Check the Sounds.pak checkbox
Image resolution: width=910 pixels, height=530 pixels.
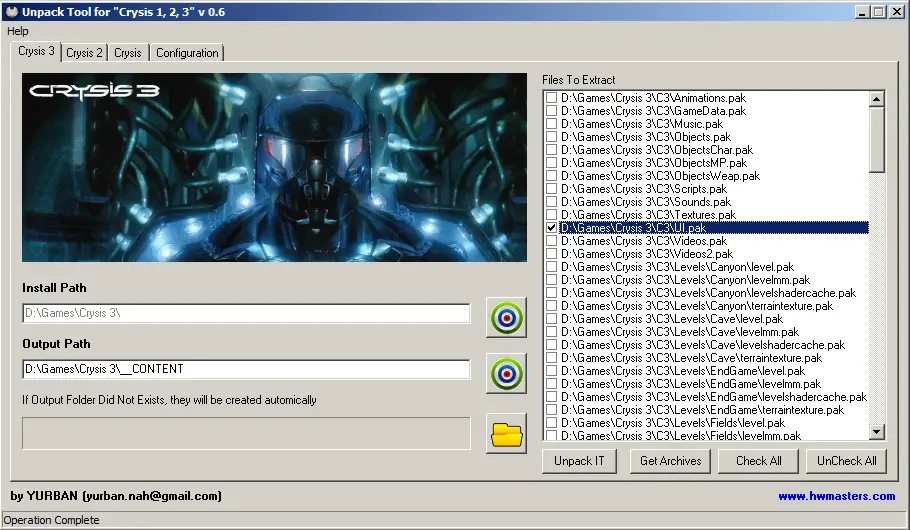[551, 202]
